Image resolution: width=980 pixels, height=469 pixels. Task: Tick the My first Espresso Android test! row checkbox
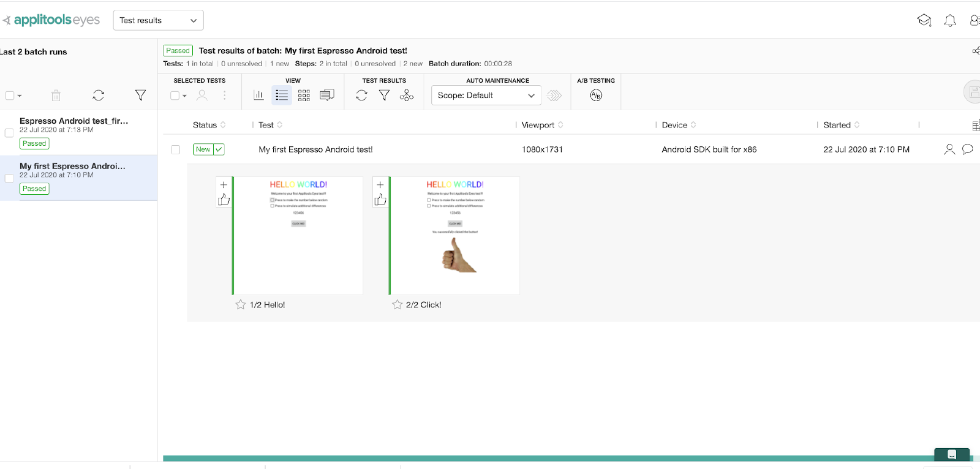coord(176,150)
